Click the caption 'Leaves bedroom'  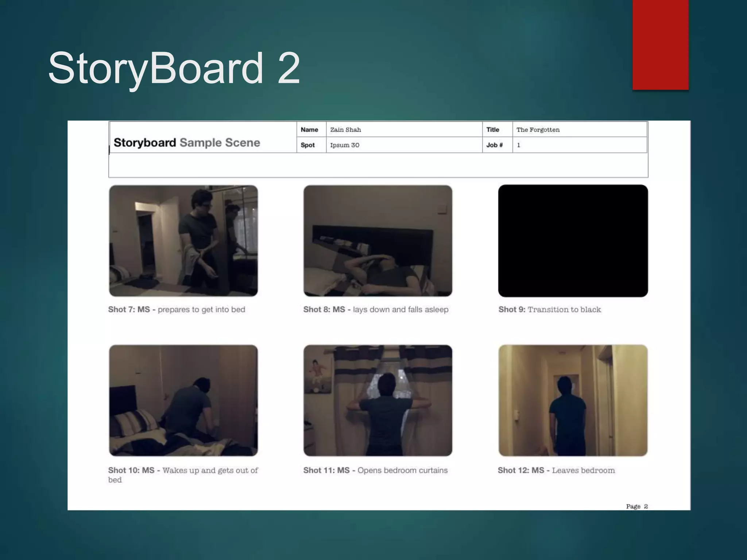[x=583, y=470]
